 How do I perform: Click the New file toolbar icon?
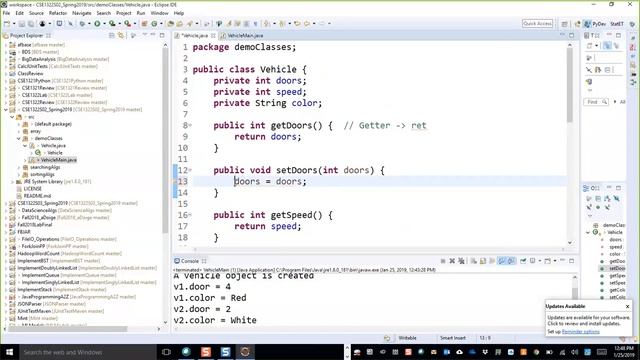tap(7, 24)
